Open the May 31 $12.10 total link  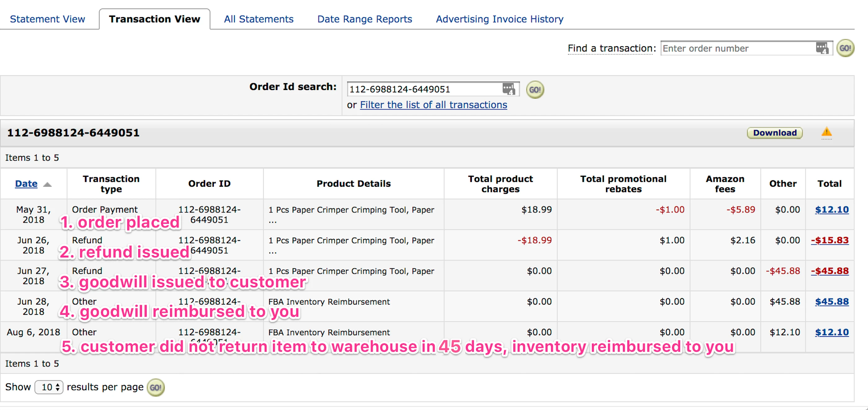(832, 209)
